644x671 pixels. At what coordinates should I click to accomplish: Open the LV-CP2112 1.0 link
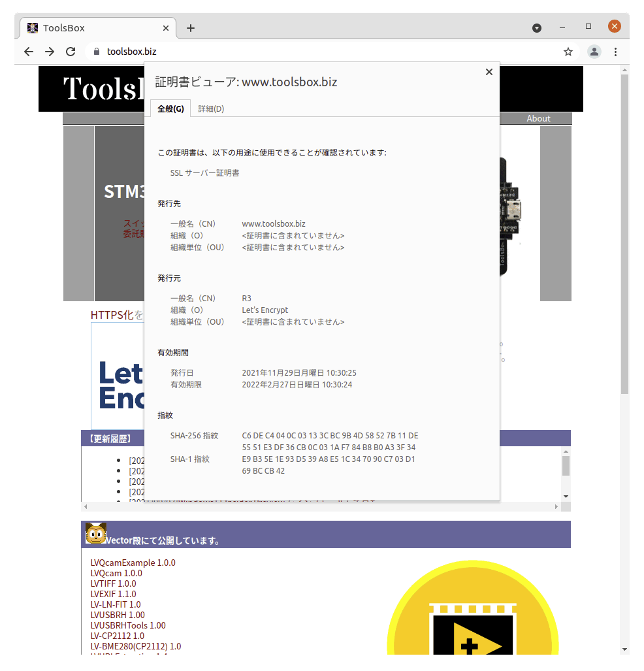pyautogui.click(x=118, y=636)
